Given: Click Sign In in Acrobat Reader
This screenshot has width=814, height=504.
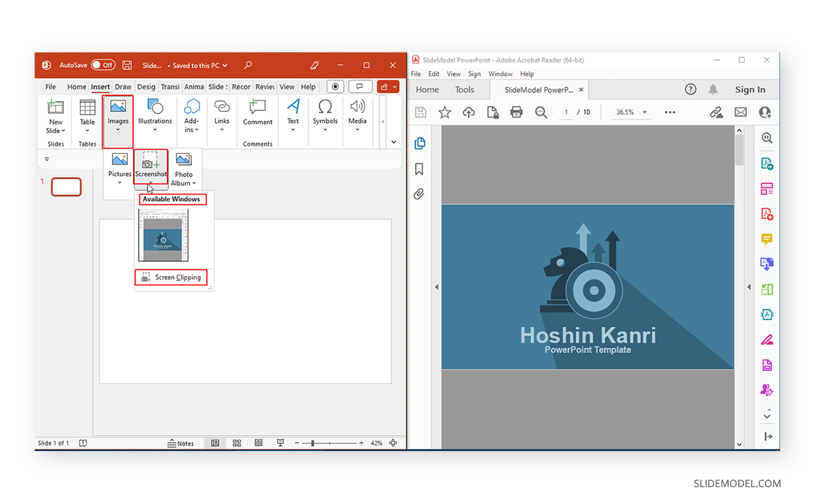Looking at the screenshot, I should (x=750, y=89).
